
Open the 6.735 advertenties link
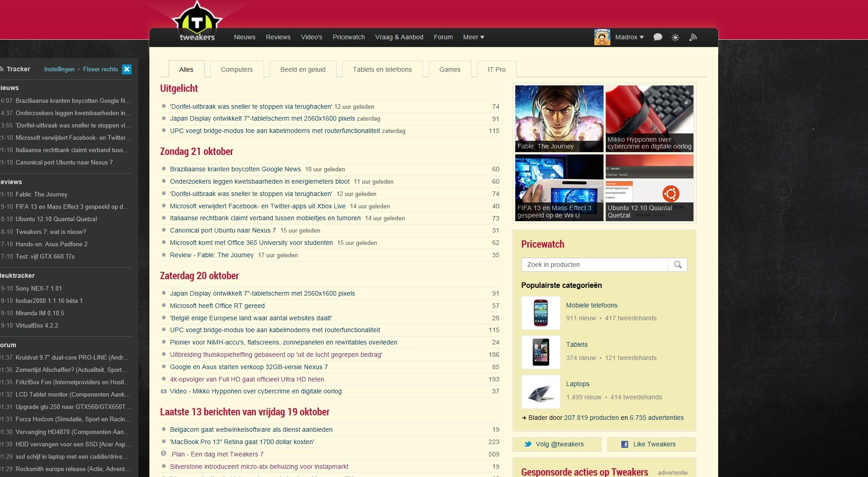tap(656, 418)
